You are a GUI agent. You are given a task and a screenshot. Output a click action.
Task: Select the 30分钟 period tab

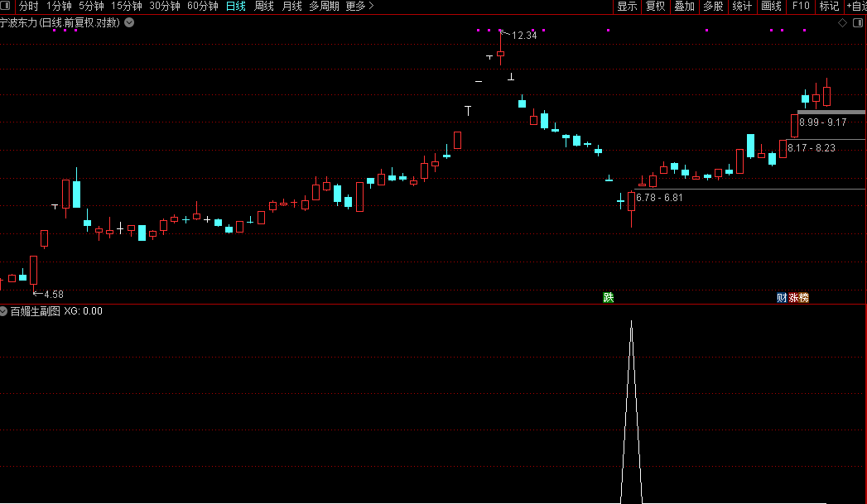(165, 6)
